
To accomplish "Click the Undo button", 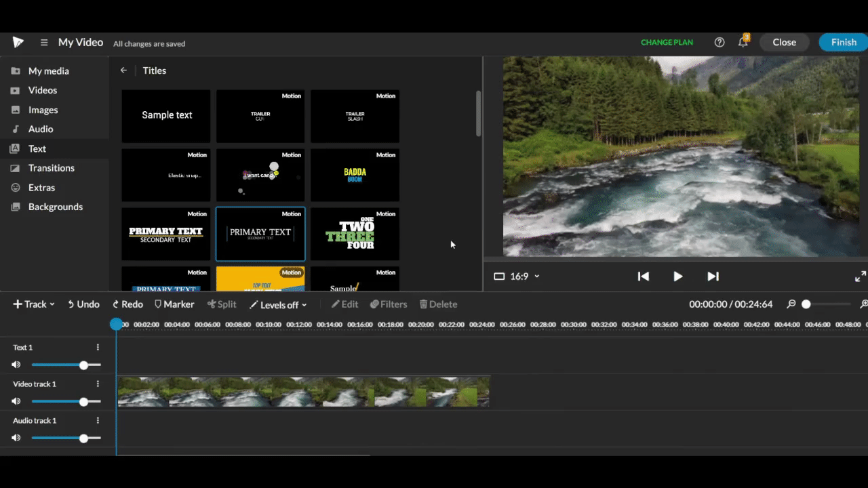I will 83,304.
